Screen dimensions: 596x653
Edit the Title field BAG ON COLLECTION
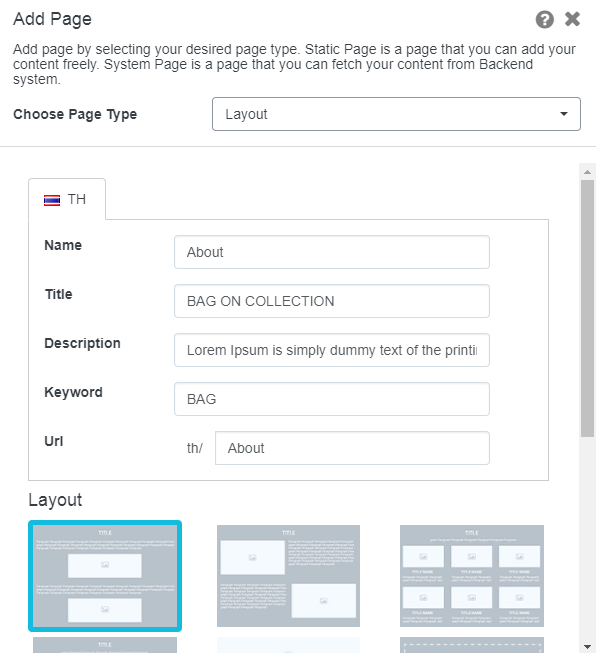tap(332, 301)
